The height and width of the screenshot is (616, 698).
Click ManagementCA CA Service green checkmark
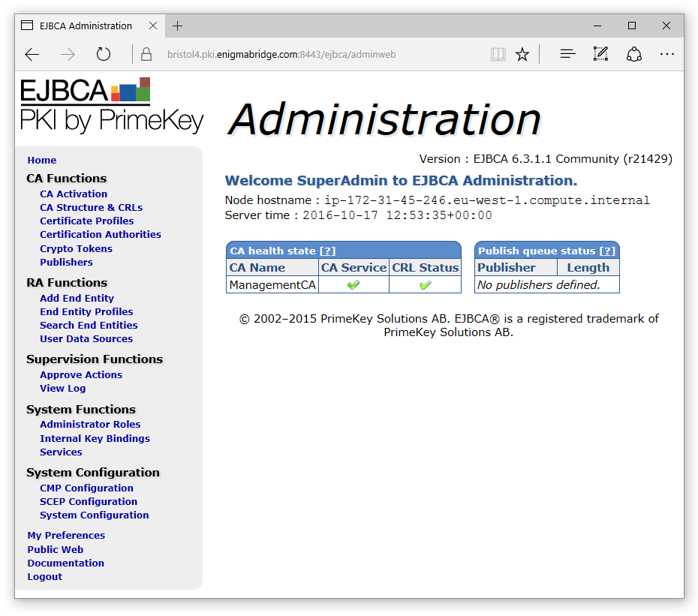(354, 285)
